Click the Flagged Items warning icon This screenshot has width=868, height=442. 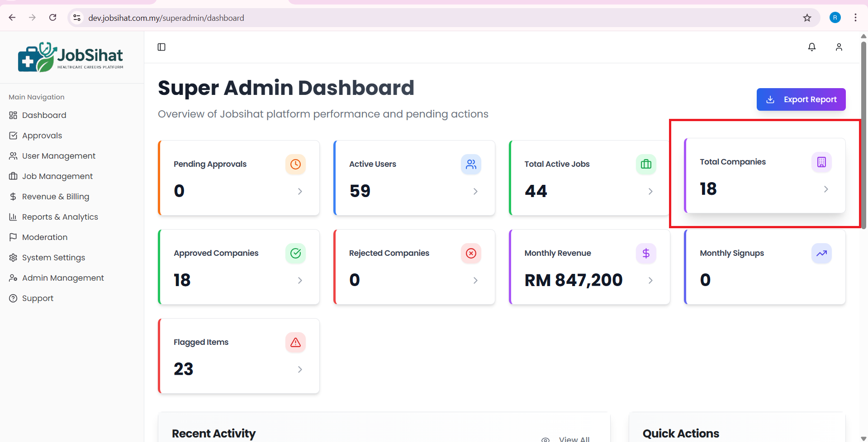[295, 342]
